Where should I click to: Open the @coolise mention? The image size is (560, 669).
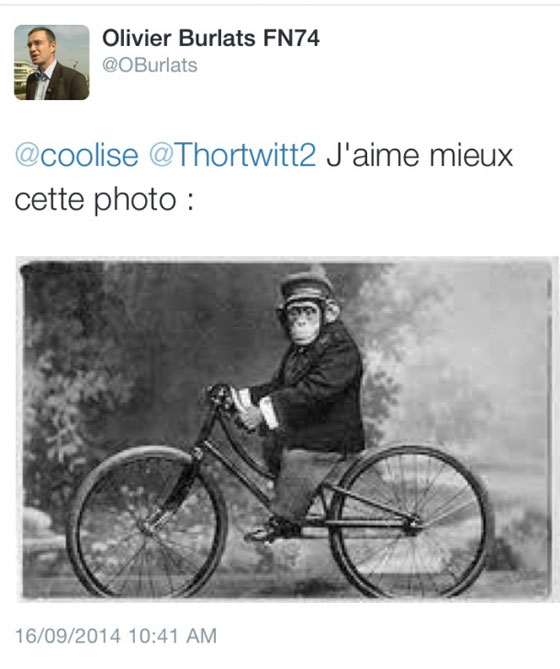click(x=77, y=154)
